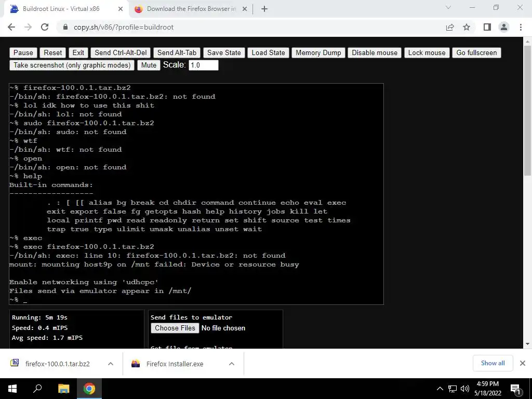Click Go fullscreen
Image resolution: width=532 pixels, height=399 pixels.
(476, 52)
